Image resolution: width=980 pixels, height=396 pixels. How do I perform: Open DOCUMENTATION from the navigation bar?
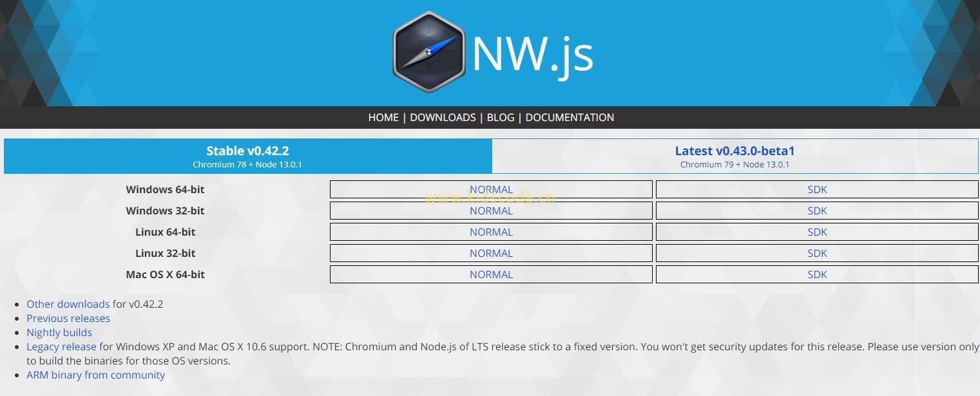tap(570, 117)
